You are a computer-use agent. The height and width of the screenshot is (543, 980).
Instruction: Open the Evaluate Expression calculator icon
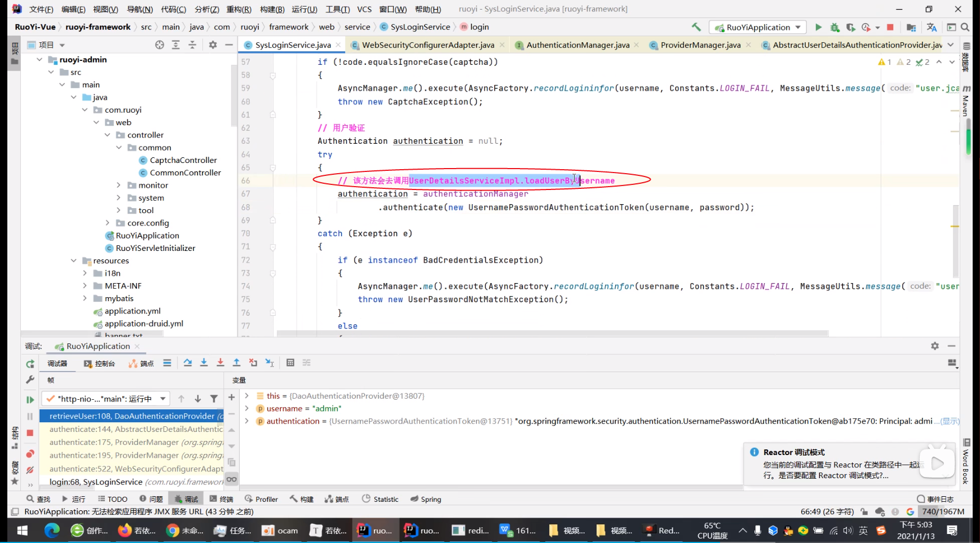coord(290,363)
